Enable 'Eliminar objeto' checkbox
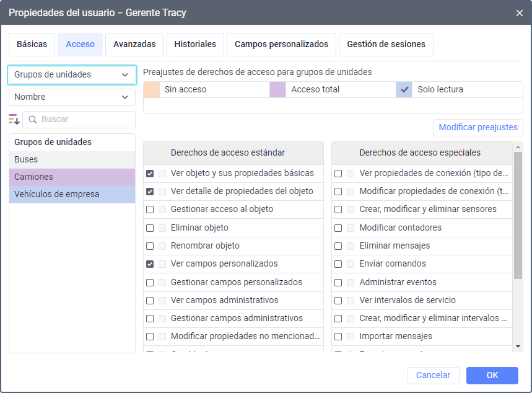 (150, 228)
